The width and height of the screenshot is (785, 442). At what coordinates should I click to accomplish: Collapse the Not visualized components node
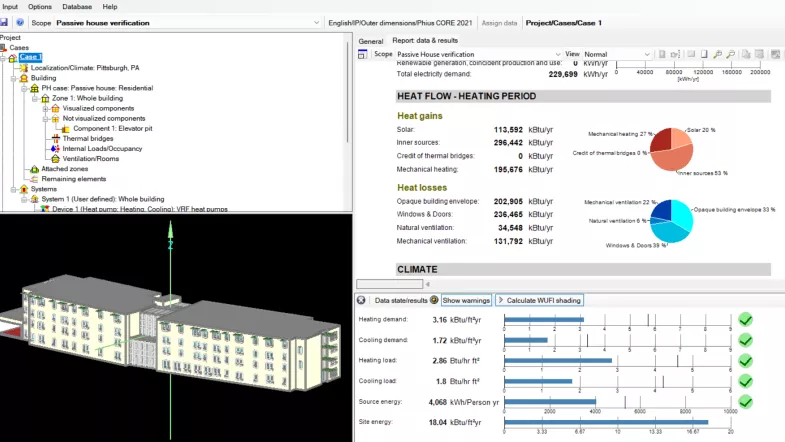[x=44, y=119]
